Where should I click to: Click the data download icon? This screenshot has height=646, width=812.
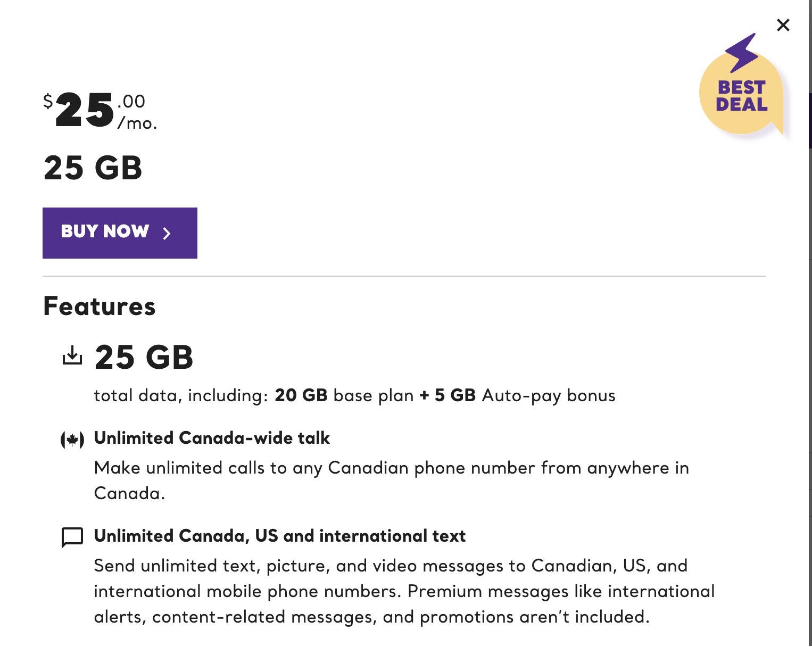pyautogui.click(x=72, y=355)
